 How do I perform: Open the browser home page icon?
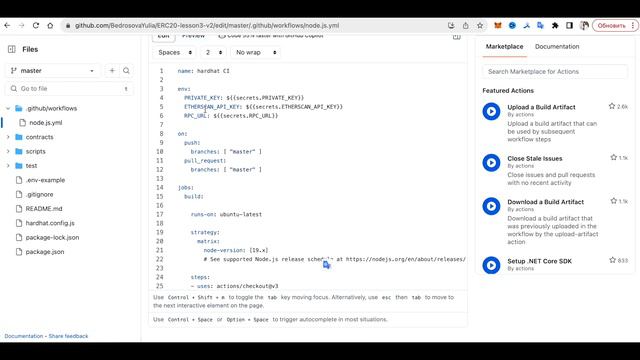click(x=50, y=25)
